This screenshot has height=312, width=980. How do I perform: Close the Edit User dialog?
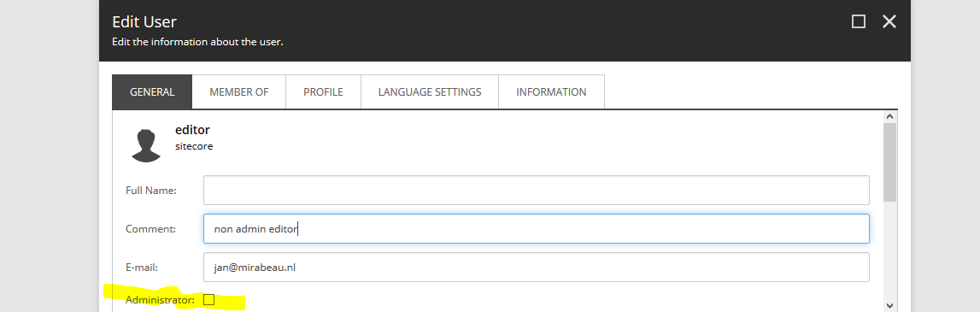pyautogui.click(x=889, y=22)
